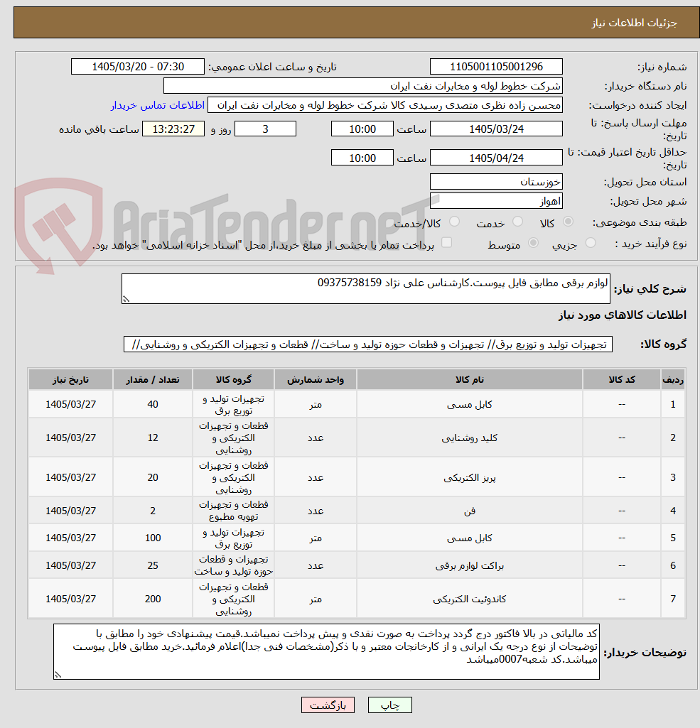The width and height of the screenshot is (700, 728).
Task: Select the کالا radio button
Action: pos(568,222)
